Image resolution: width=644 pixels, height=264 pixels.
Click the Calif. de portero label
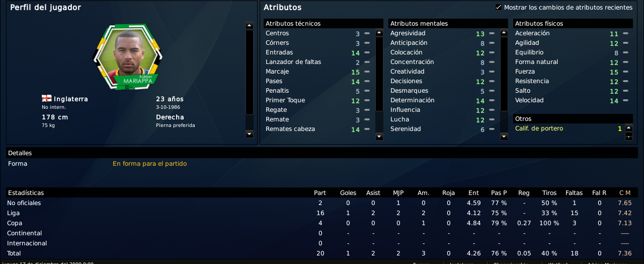(x=539, y=128)
